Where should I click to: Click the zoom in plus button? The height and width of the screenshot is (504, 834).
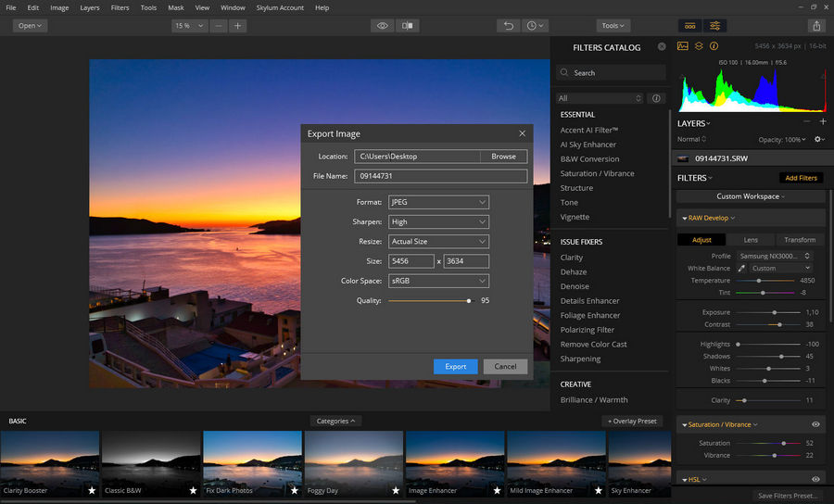238,26
